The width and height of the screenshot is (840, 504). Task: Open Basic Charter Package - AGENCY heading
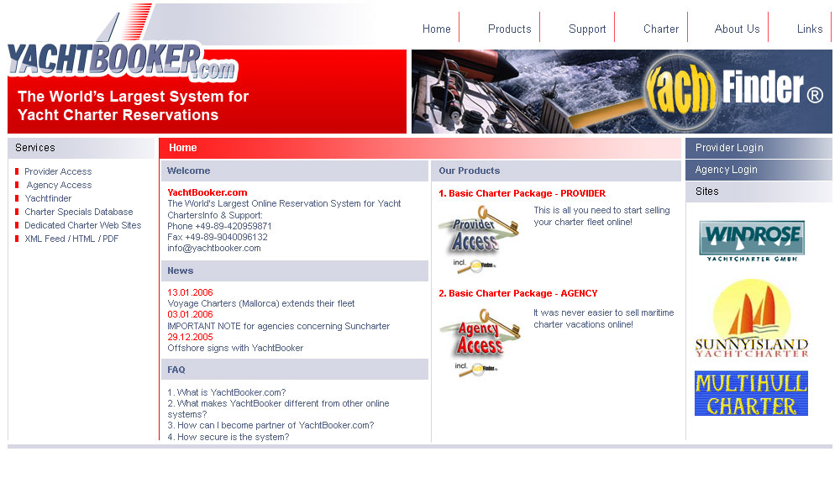(518, 293)
